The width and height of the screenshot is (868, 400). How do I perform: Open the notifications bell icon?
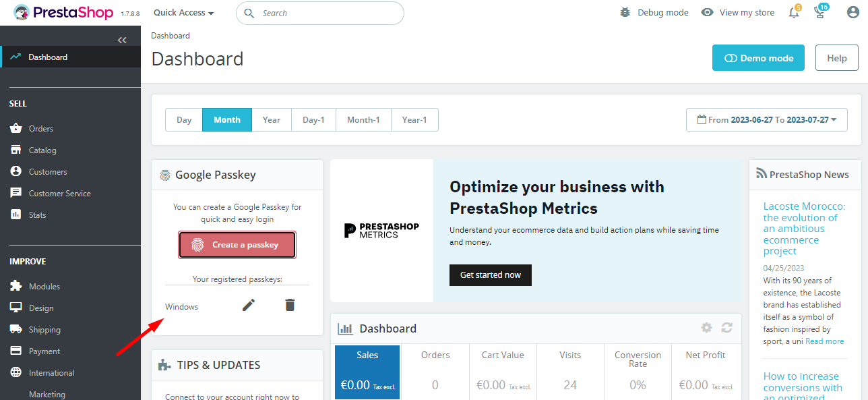tap(794, 13)
